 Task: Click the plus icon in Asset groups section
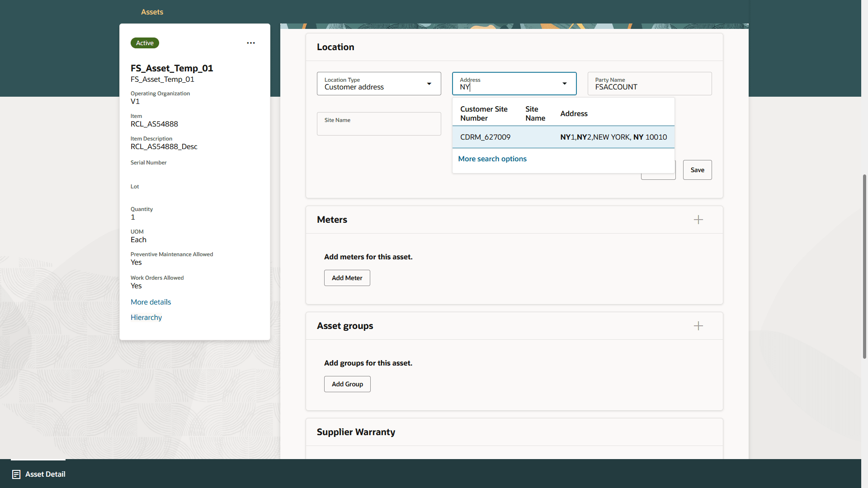click(x=698, y=326)
